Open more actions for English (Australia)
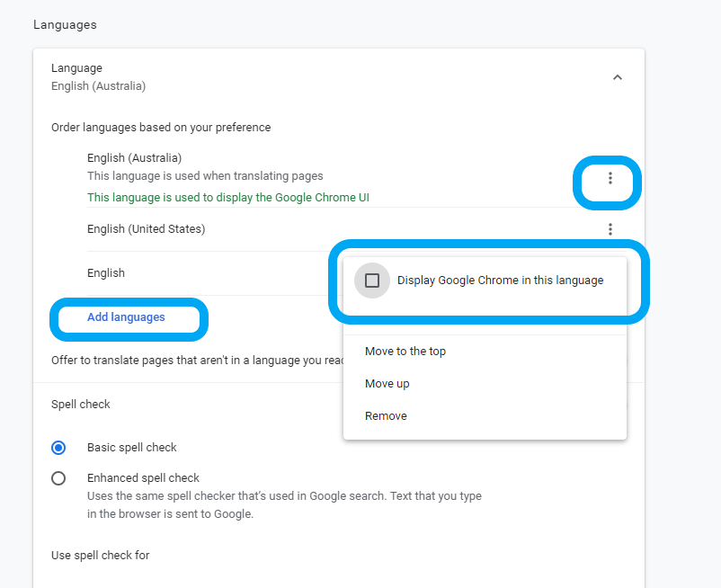 tap(610, 178)
